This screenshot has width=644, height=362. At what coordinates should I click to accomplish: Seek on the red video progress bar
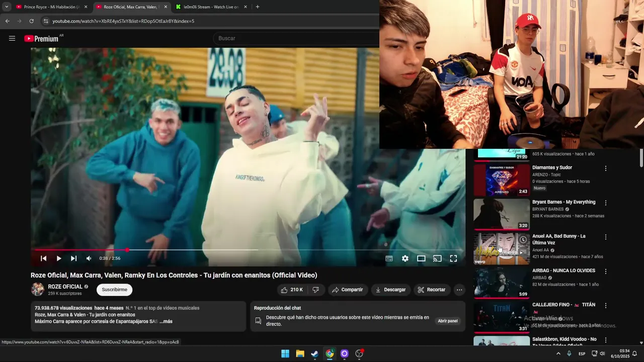248,249
